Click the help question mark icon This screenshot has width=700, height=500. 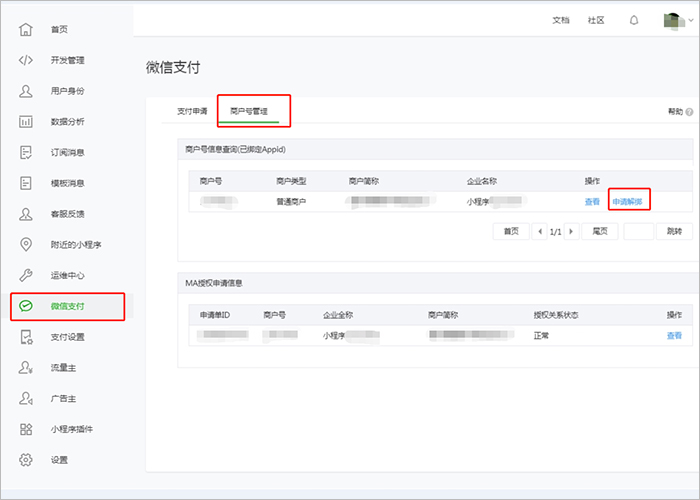(689, 112)
